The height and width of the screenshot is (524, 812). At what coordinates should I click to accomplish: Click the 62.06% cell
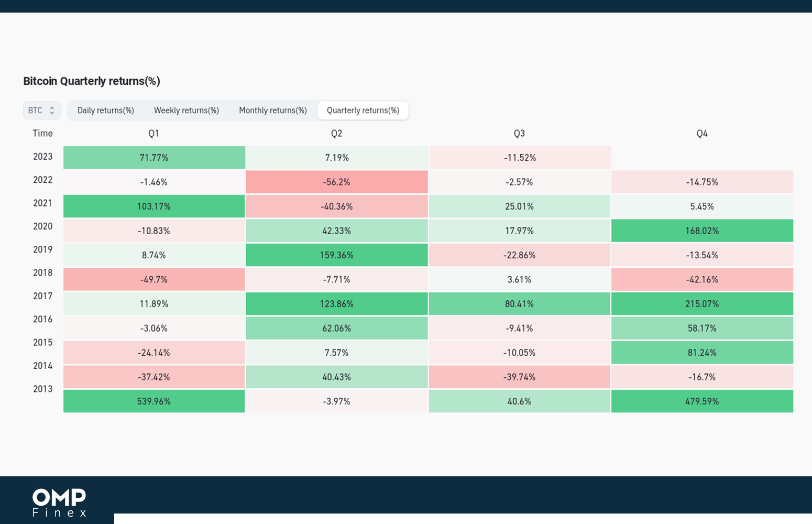click(337, 328)
